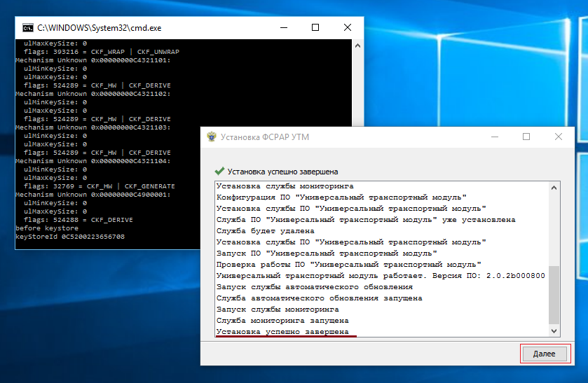Close the Установка ФСРАР УТМ window

coord(559,137)
